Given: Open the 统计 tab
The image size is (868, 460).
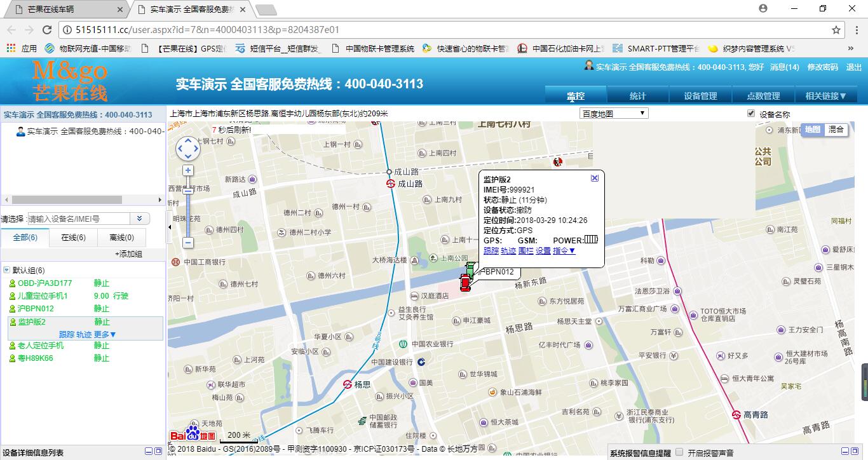Looking at the screenshot, I should point(638,96).
